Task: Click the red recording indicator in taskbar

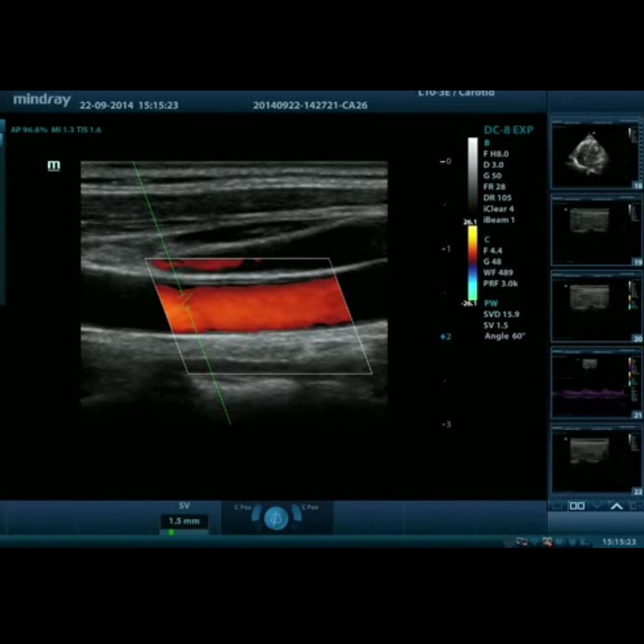Action: 548,541
